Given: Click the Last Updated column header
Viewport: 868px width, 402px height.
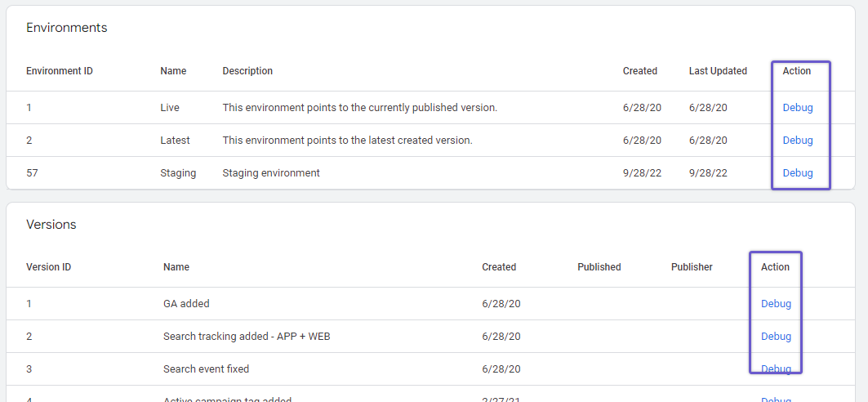Looking at the screenshot, I should click(718, 71).
